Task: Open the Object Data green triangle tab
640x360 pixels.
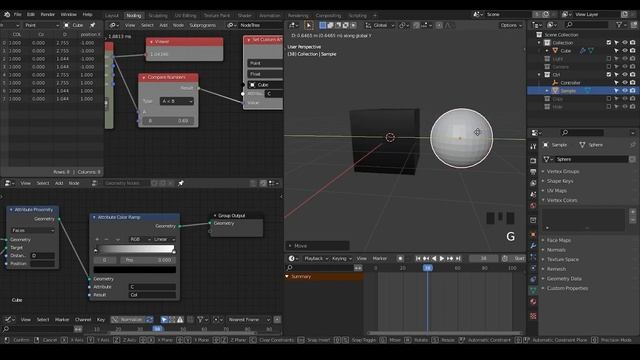Action: coord(533,290)
